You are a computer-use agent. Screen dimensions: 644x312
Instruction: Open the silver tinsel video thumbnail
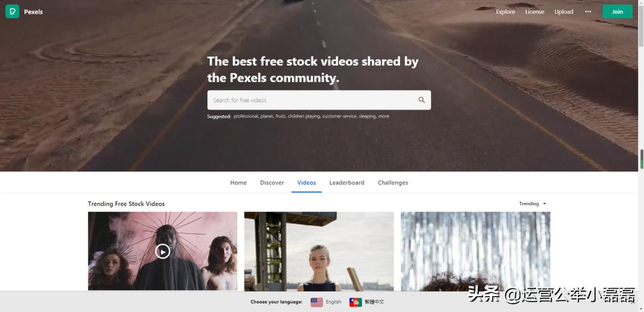point(476,251)
